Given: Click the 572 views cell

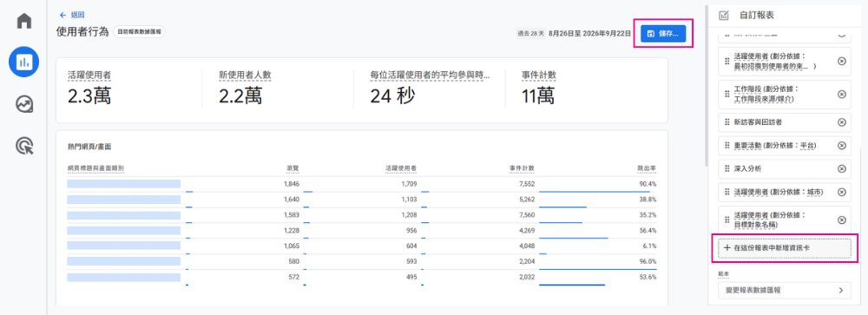Looking at the screenshot, I should [x=294, y=277].
